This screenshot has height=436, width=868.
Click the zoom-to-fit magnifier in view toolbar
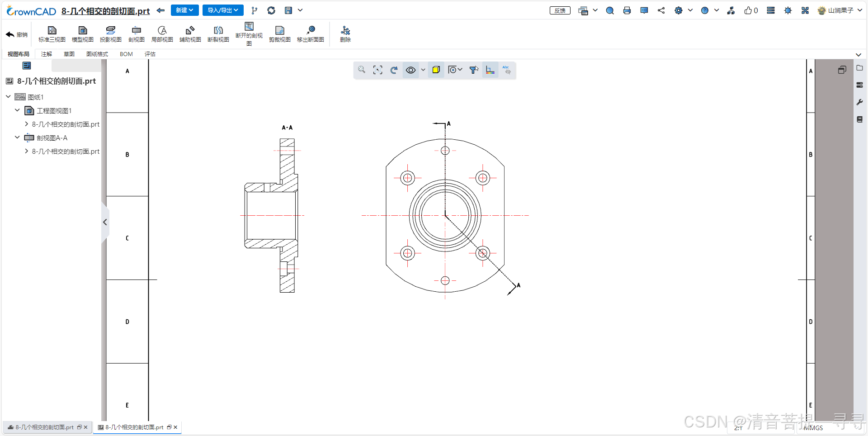362,70
